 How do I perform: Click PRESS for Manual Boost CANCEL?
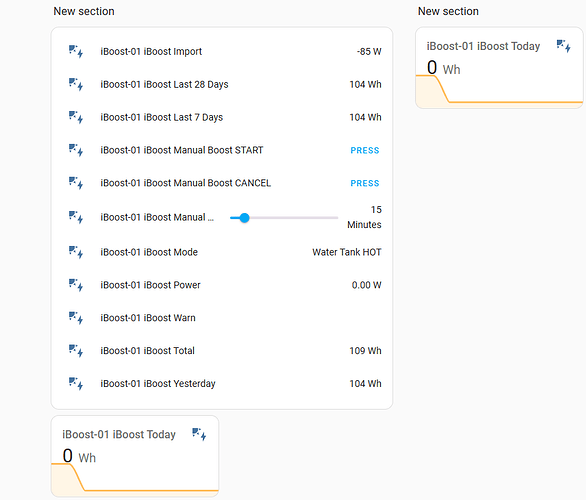pyautogui.click(x=365, y=183)
